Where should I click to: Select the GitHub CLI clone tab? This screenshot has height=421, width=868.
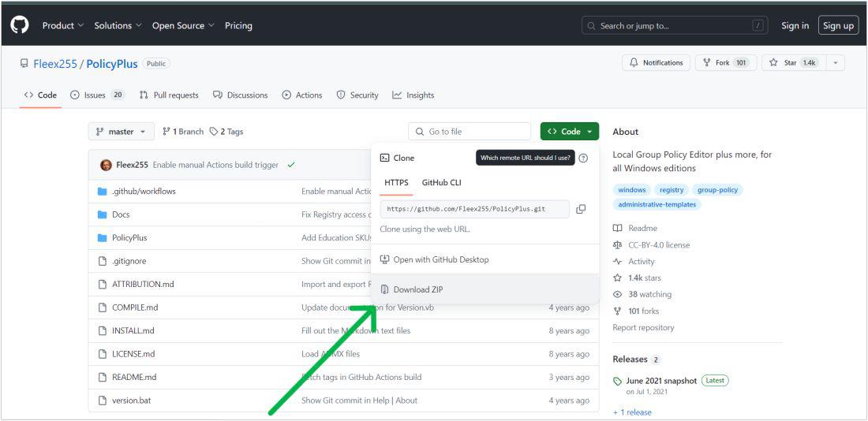coord(441,183)
